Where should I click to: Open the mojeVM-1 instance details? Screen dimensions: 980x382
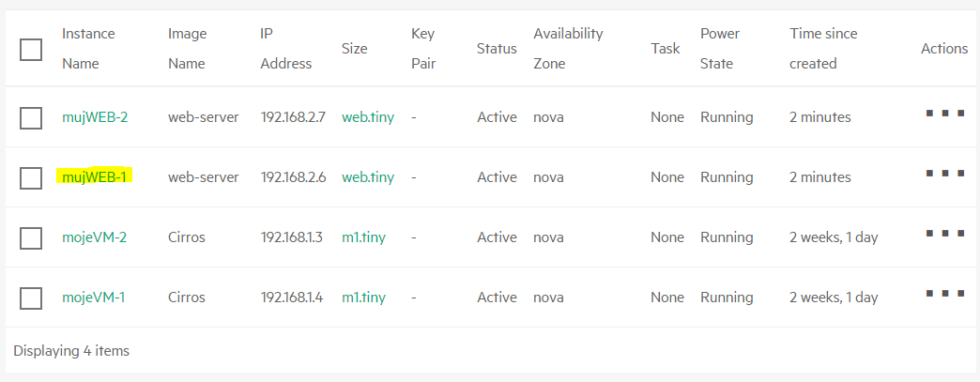pyautogui.click(x=93, y=298)
